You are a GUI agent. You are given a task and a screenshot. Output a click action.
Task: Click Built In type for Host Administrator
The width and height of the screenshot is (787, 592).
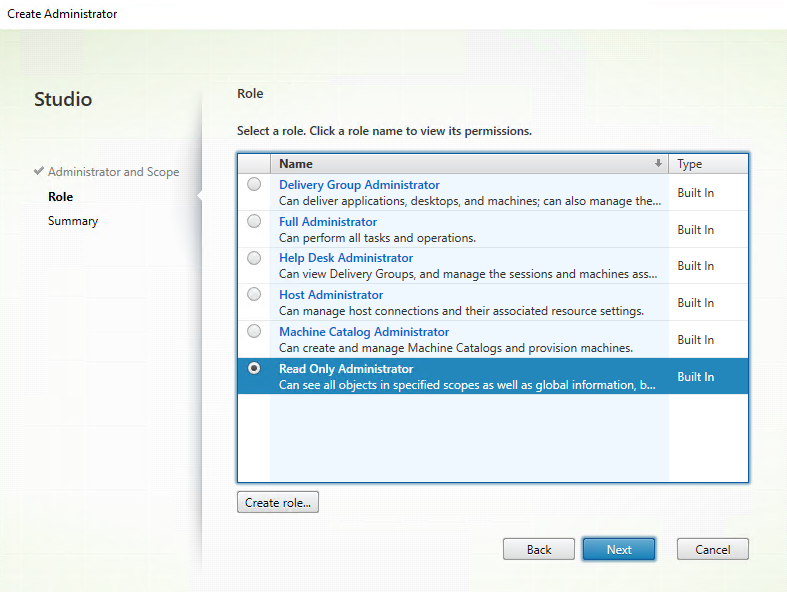pyautogui.click(x=695, y=303)
